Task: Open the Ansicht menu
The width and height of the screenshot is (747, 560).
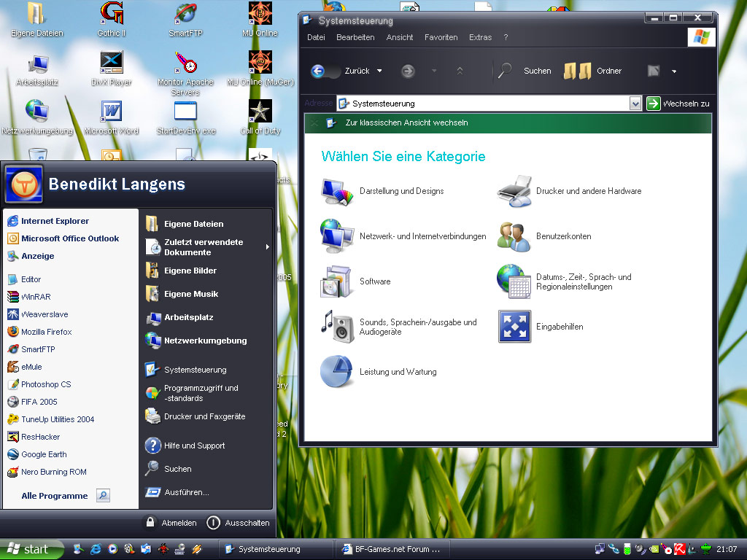Action: [x=400, y=37]
